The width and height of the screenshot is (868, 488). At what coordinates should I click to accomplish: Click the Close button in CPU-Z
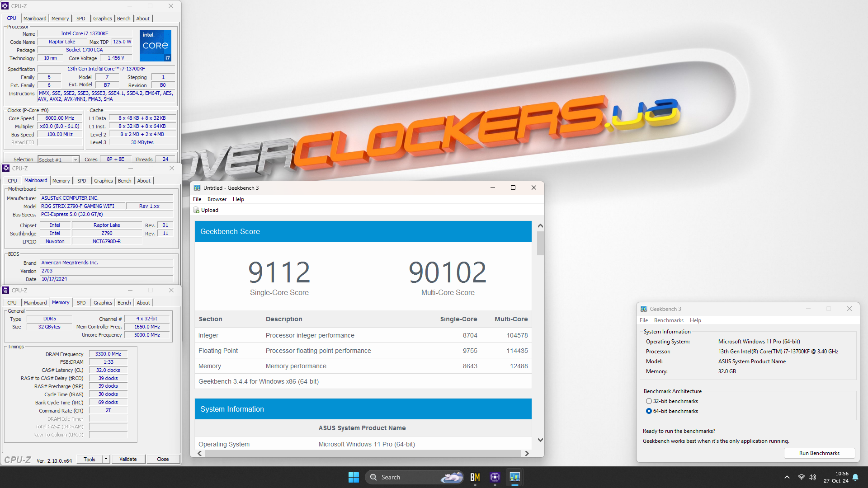163,459
